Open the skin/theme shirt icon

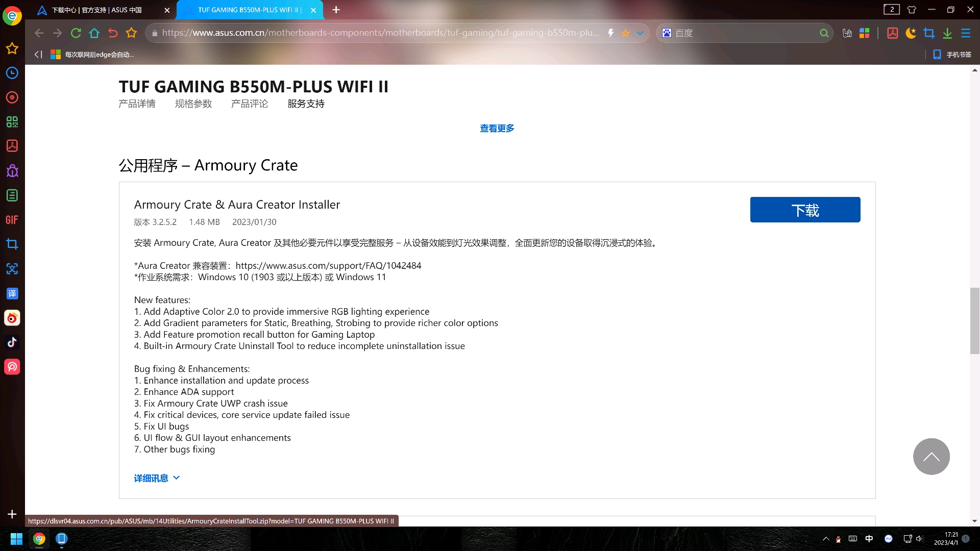tap(912, 9)
